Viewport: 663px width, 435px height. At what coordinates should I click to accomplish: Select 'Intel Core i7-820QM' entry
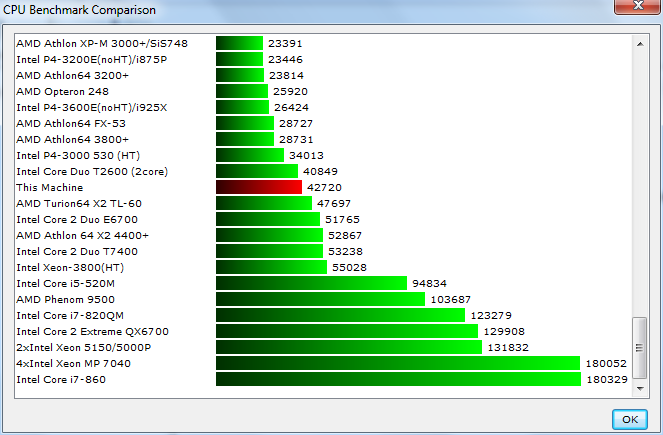[x=70, y=315]
